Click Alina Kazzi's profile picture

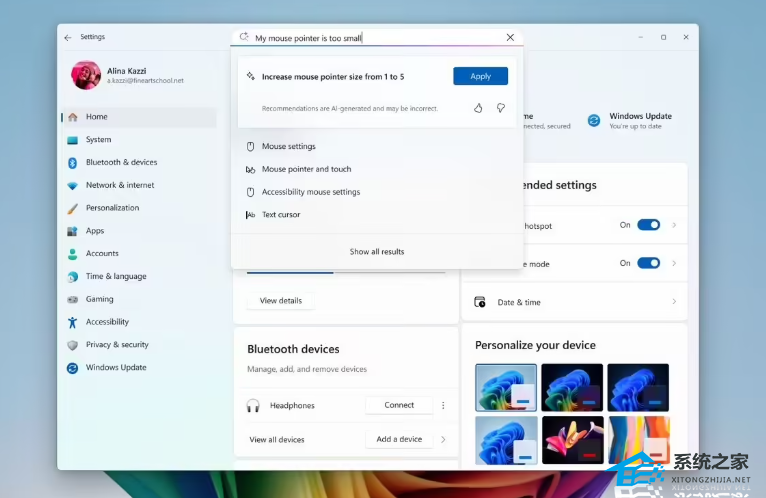coord(85,75)
